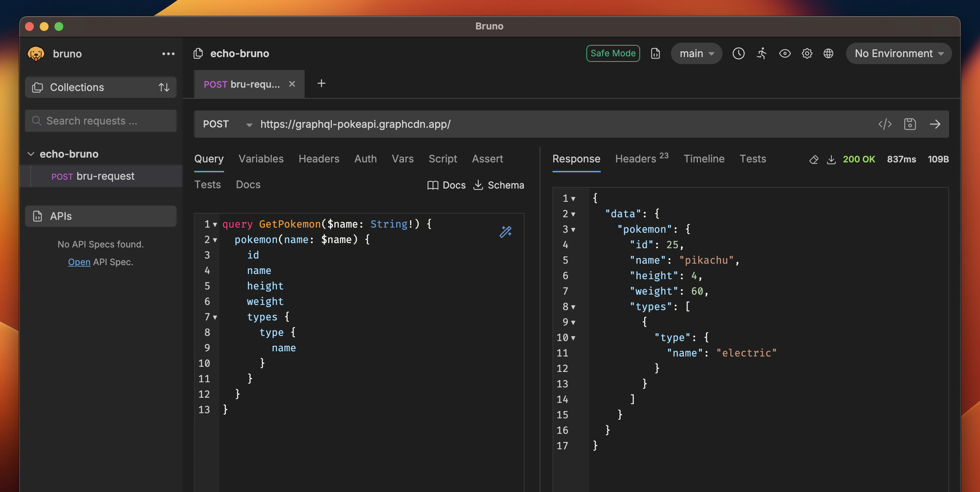Save the request with the save icon

point(910,124)
